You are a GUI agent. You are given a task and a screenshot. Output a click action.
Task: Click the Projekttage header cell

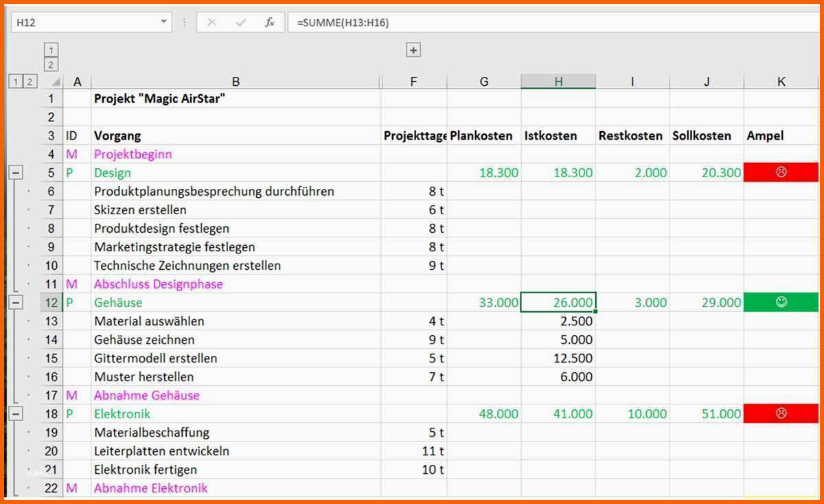[413, 136]
